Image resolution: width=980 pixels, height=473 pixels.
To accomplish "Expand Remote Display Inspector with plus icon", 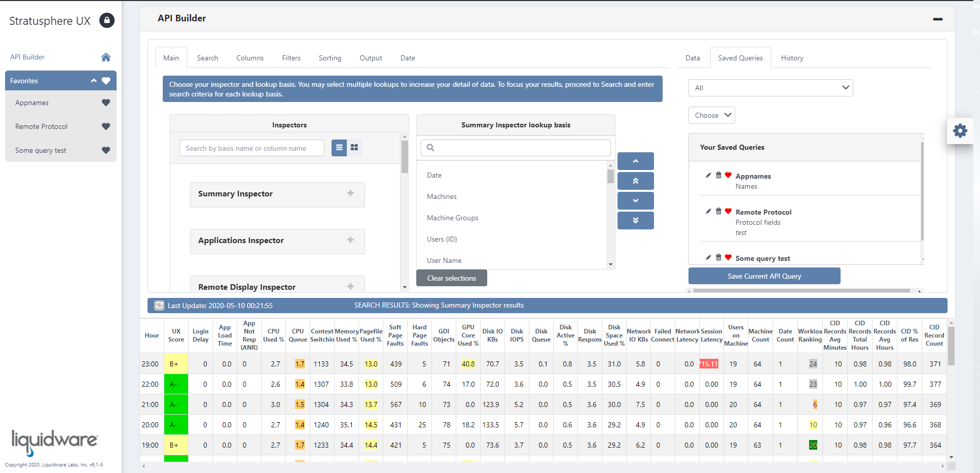I will click(350, 287).
